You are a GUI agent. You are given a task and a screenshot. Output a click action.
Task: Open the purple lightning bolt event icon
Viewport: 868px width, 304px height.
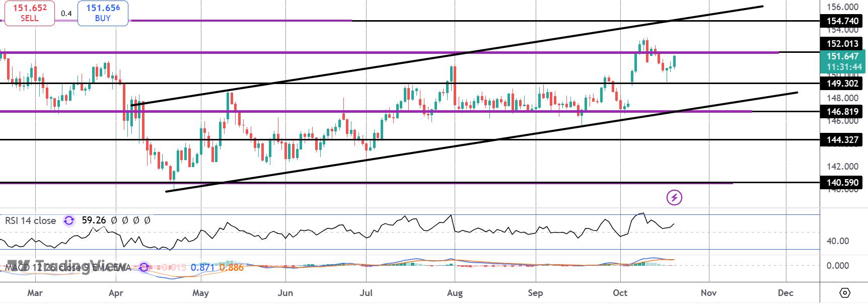coord(674,198)
